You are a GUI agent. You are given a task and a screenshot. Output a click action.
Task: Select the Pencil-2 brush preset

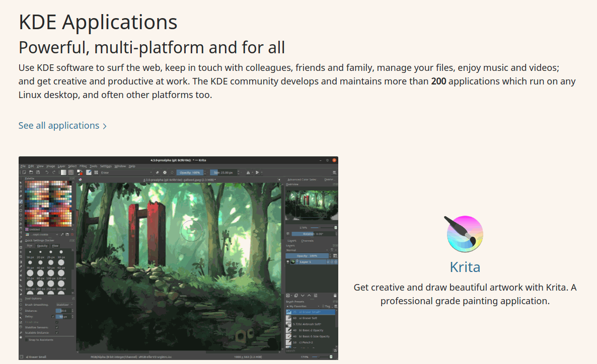(311, 342)
